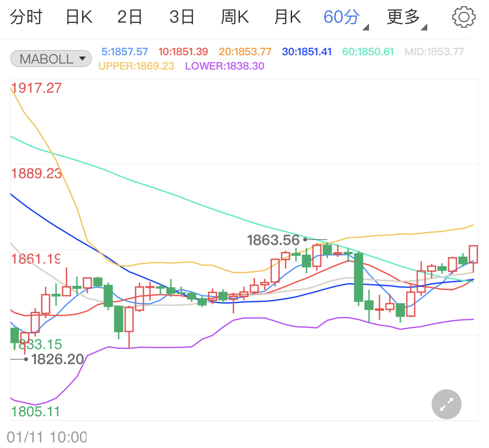489x448 pixels.
Task: Click the 1805.11 price axis label
Action: point(36,412)
